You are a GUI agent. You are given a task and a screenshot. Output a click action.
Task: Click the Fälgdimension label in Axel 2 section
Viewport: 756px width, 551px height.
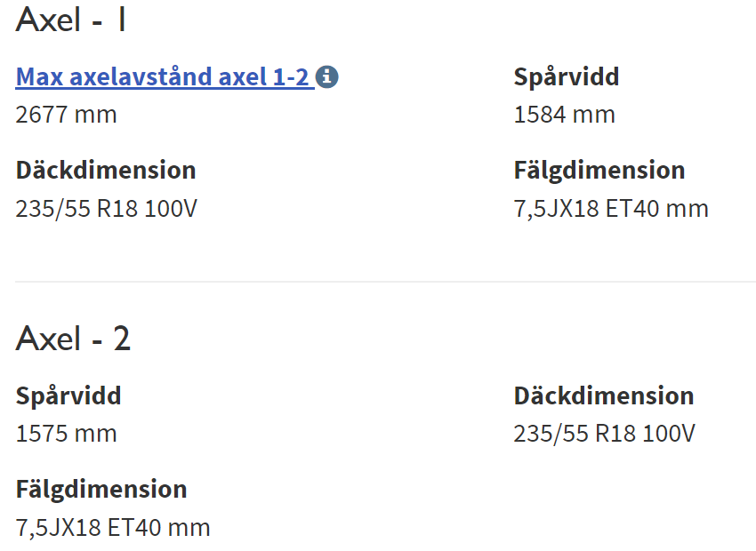point(101,490)
